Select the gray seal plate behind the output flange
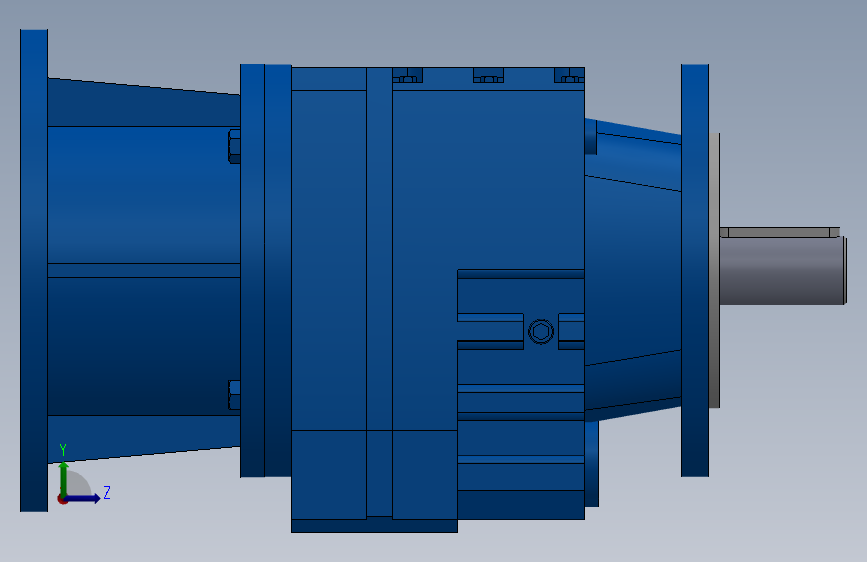This screenshot has height=562, width=867. tap(714, 270)
